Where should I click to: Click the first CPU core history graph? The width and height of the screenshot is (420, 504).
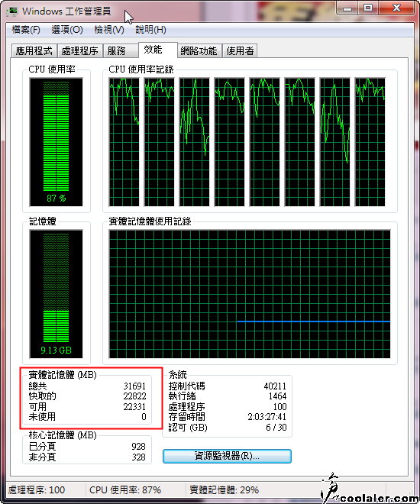point(124,142)
